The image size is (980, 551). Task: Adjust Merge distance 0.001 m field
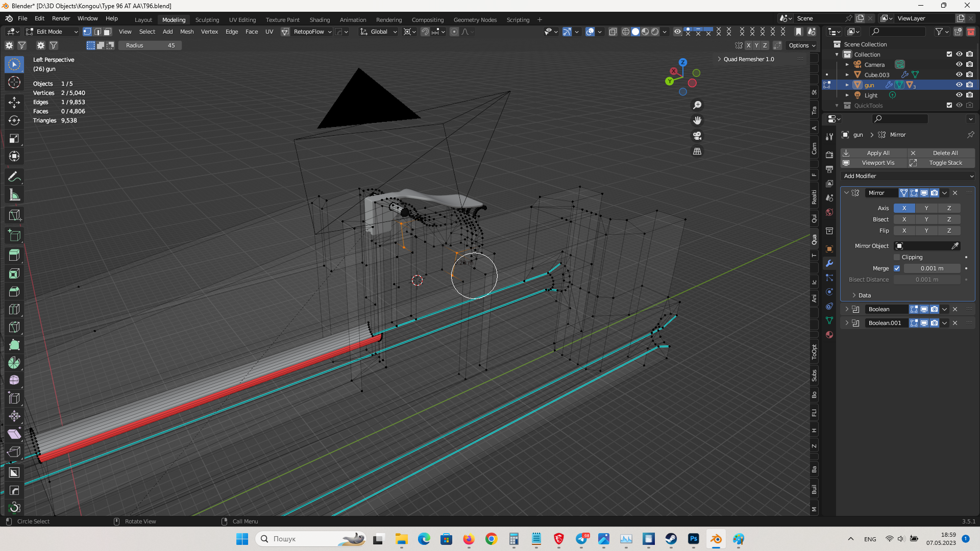(x=932, y=268)
